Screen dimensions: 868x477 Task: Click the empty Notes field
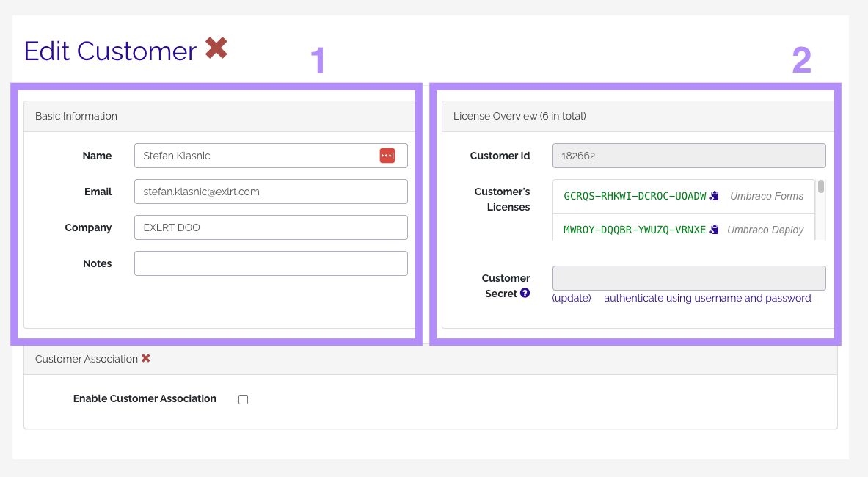tap(270, 263)
